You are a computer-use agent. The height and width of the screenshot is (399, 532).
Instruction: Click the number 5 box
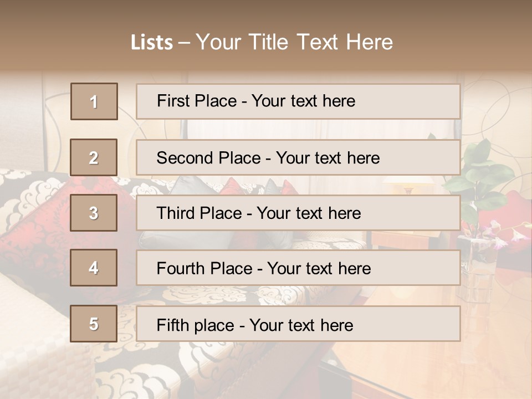pos(94,324)
